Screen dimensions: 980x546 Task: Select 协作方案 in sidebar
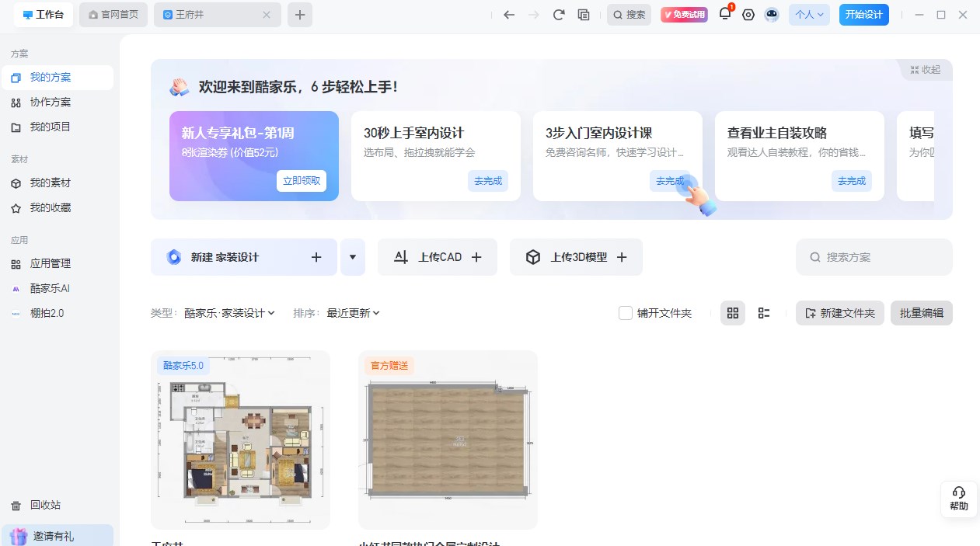(x=58, y=103)
